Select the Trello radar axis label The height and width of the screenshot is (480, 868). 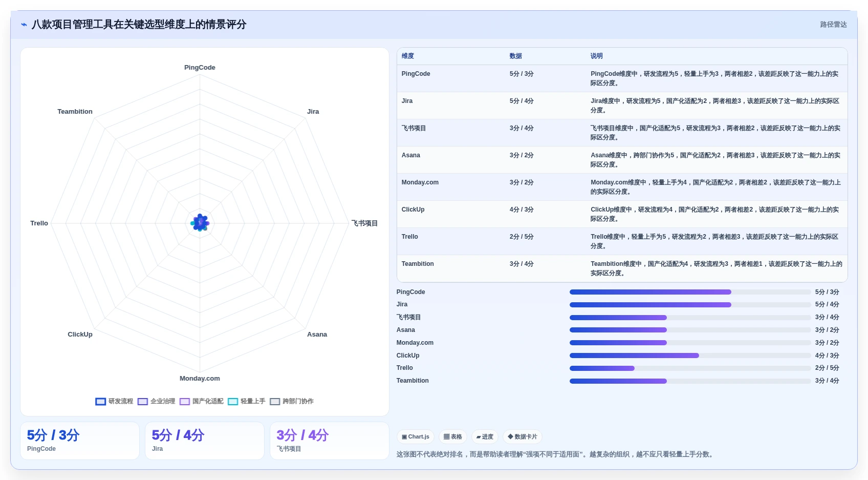(39, 223)
